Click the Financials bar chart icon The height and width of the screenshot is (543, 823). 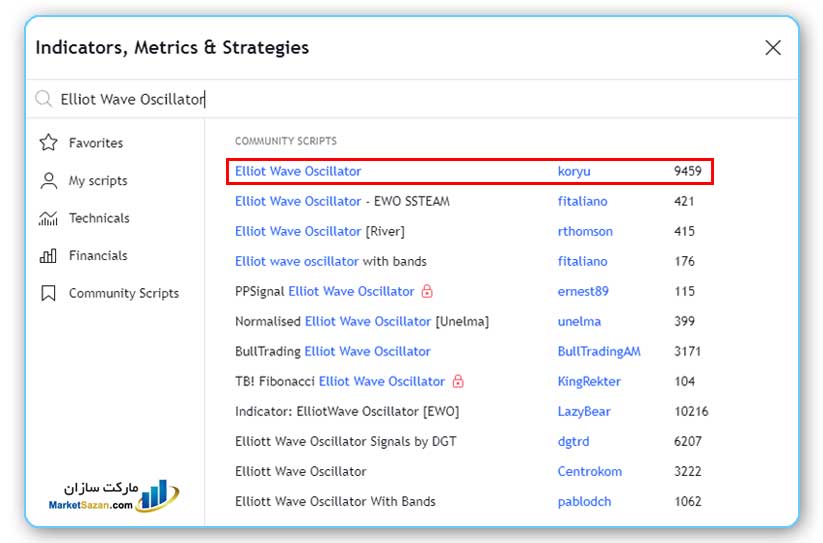pyautogui.click(x=48, y=256)
